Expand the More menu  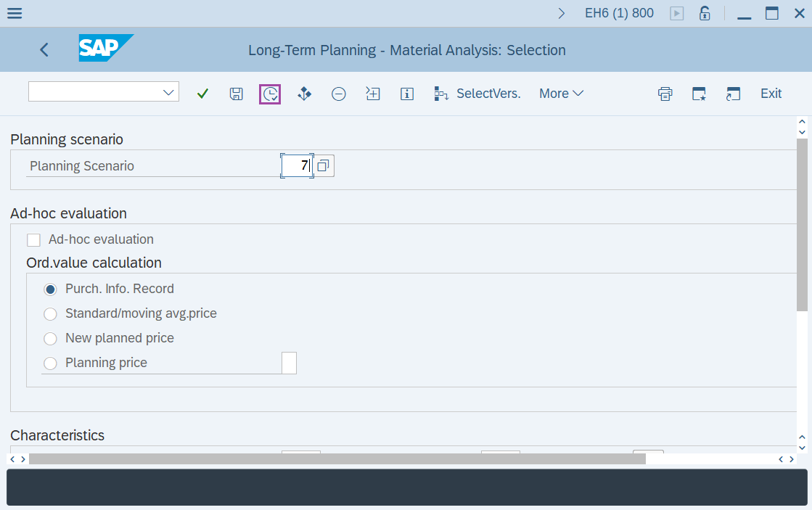click(x=561, y=94)
